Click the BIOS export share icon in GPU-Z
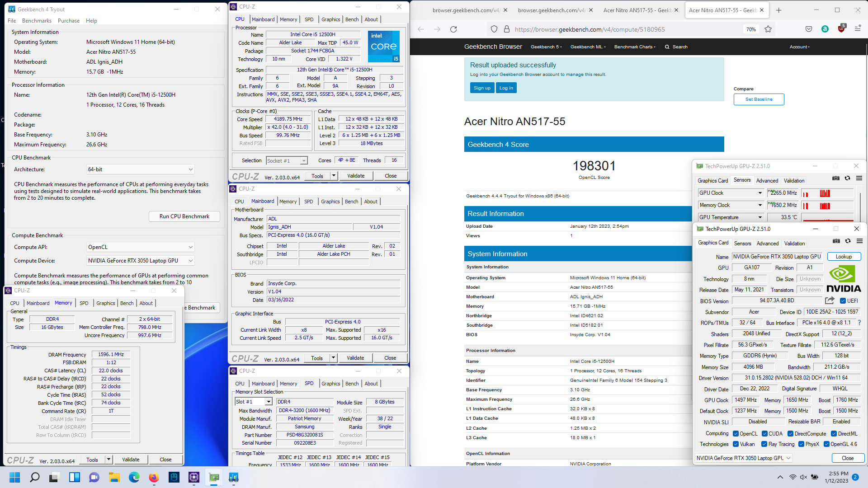The image size is (868, 488). pyautogui.click(x=830, y=300)
